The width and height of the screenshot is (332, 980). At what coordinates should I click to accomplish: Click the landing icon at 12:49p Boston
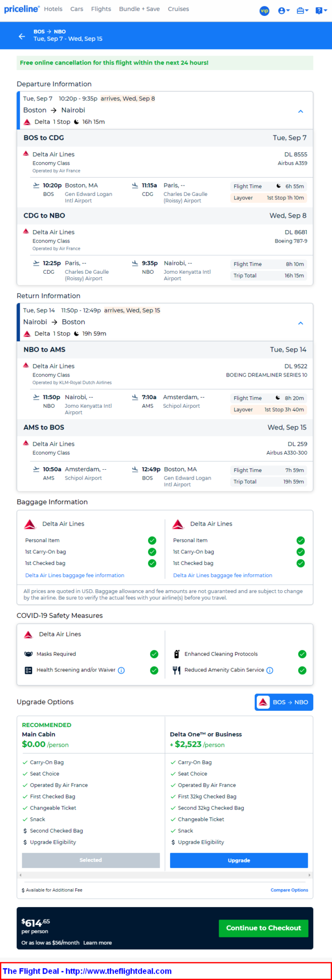point(135,469)
